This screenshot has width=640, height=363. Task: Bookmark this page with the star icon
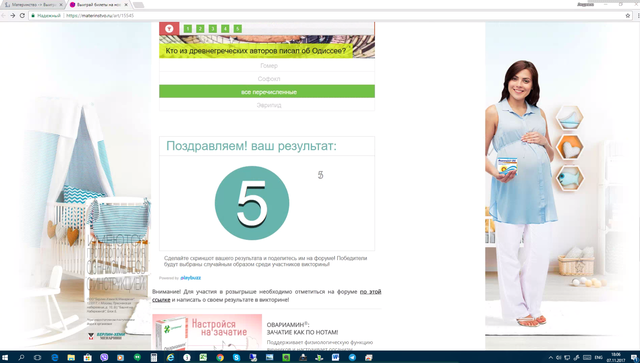coord(628,16)
